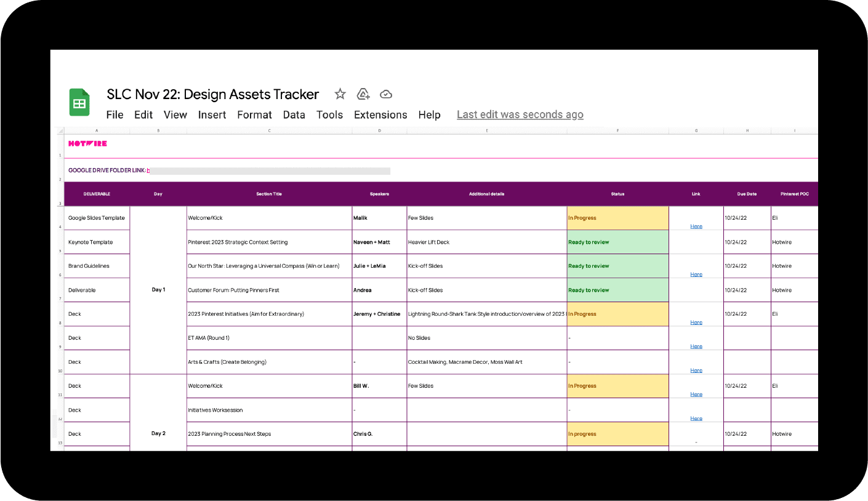Open the Insert menu
The height and width of the screenshot is (501, 868).
(x=212, y=114)
